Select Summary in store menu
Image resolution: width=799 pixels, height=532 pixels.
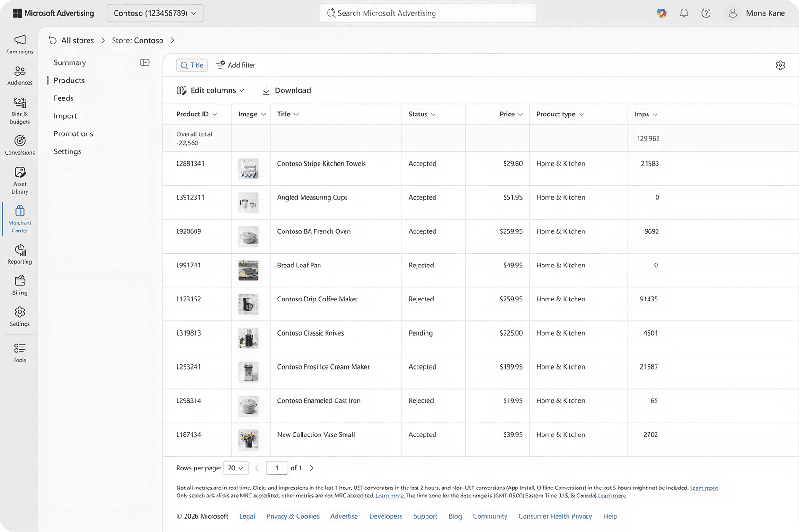[70, 62]
